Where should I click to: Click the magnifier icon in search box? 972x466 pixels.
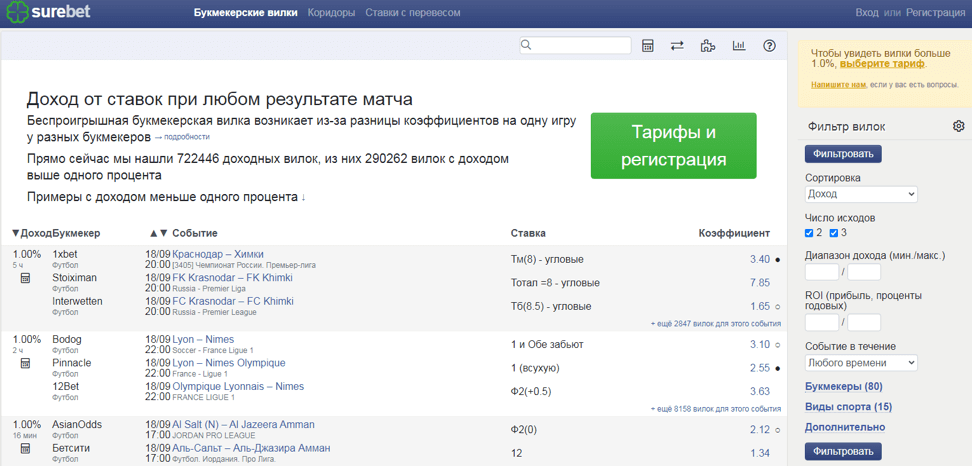pyautogui.click(x=527, y=45)
